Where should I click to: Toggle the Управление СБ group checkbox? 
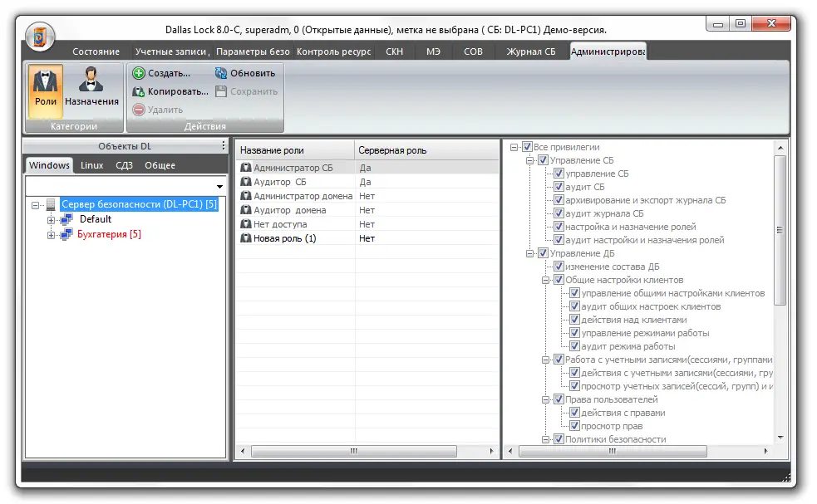[543, 160]
